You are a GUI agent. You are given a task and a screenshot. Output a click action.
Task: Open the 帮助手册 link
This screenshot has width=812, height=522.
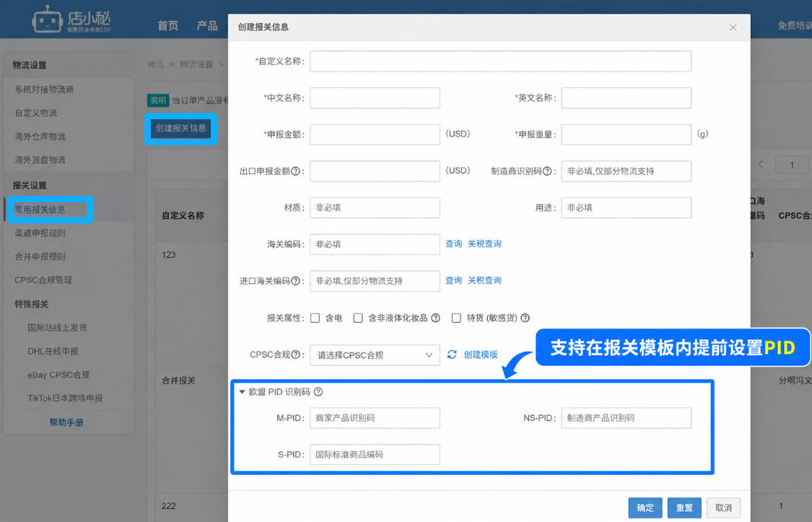coord(66,422)
